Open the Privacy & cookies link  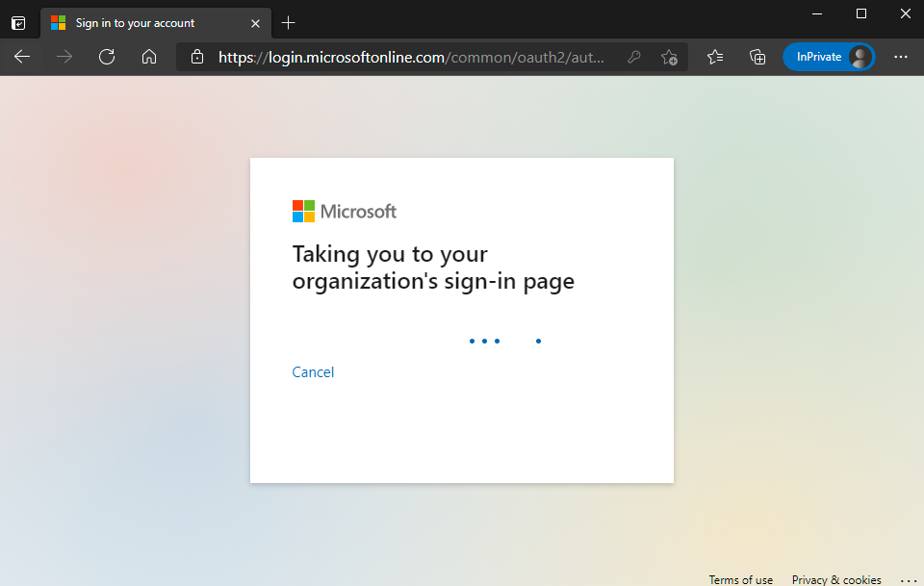pos(836,579)
